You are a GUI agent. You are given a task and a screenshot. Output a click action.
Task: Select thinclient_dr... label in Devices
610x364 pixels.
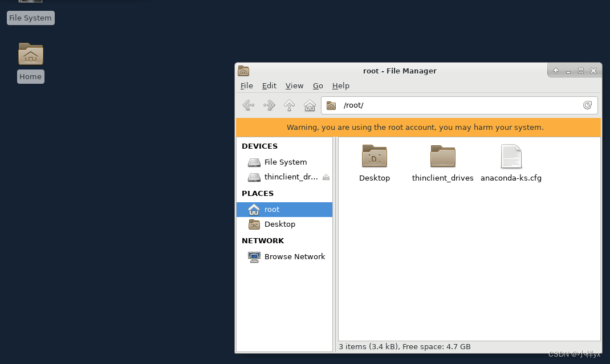(291, 177)
